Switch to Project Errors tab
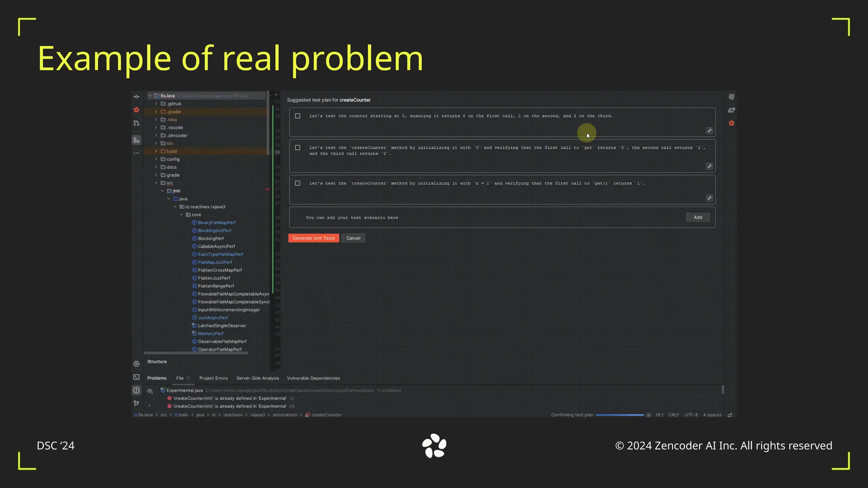The image size is (868, 488). [213, 378]
